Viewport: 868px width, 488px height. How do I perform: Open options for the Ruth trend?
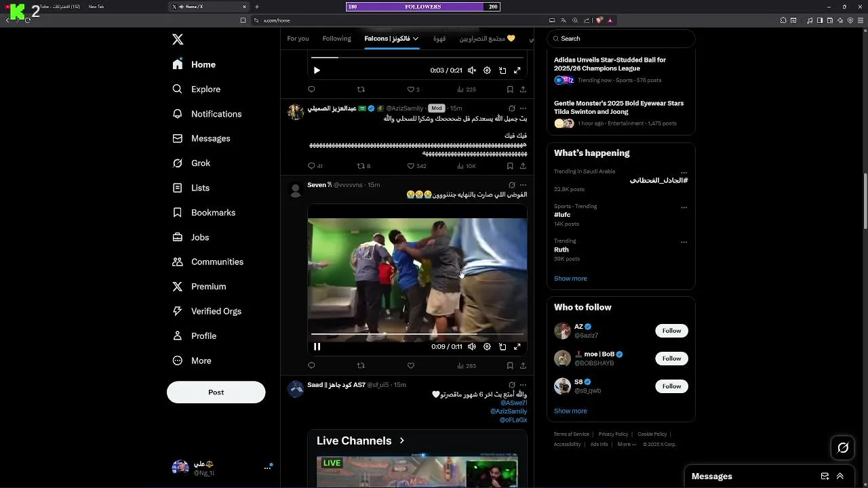coord(684,242)
